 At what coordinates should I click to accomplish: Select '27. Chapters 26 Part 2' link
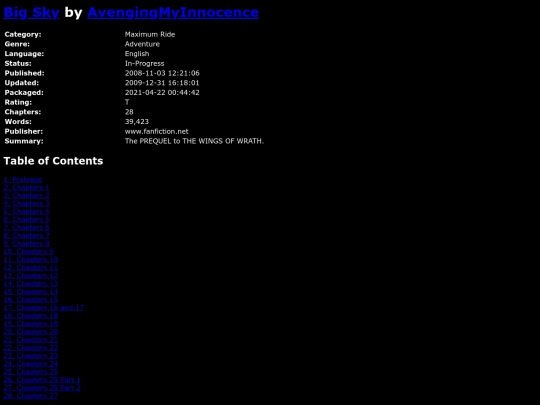point(42,388)
